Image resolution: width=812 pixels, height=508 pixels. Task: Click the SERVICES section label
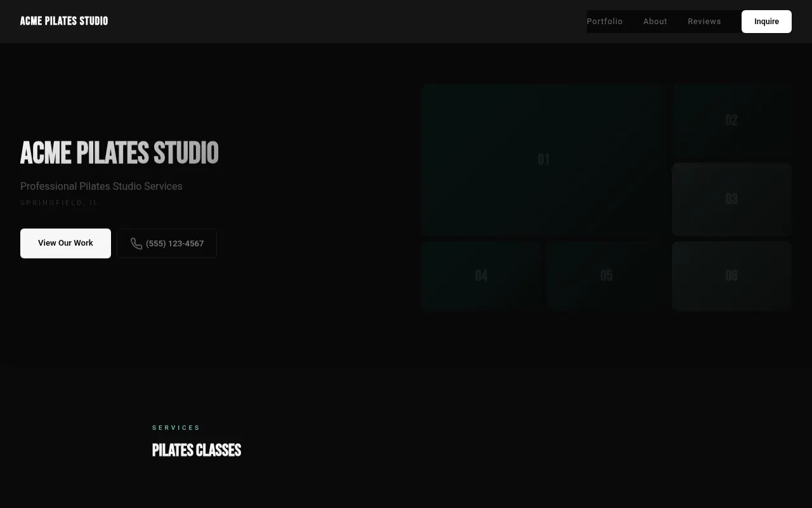click(x=176, y=427)
